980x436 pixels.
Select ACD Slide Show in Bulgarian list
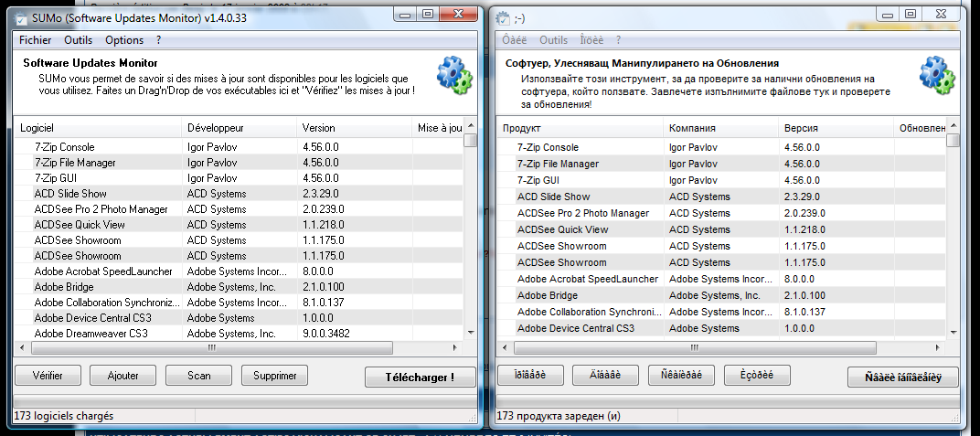553,197
